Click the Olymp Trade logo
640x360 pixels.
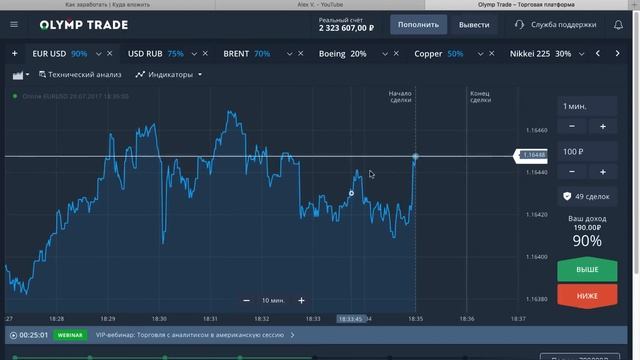pos(84,25)
